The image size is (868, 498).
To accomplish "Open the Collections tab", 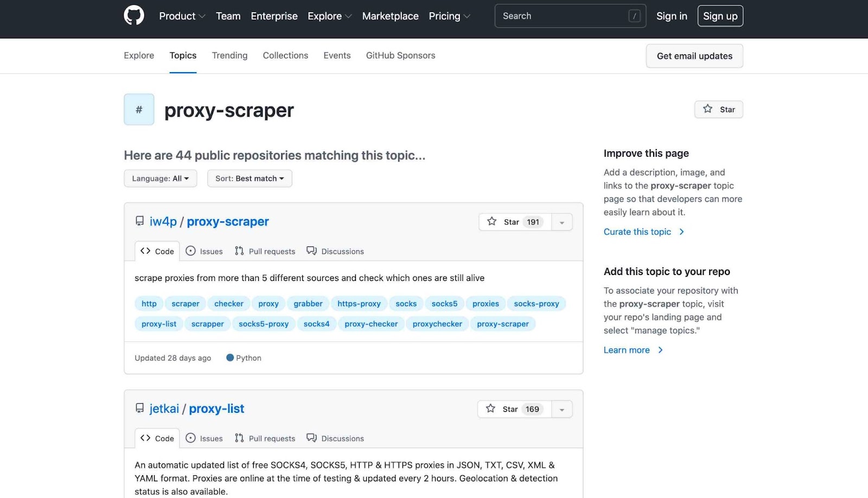I will 285,55.
